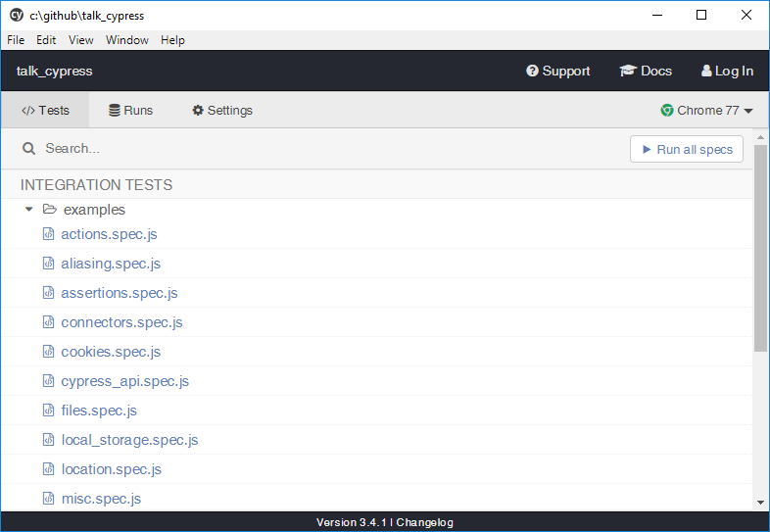Click the examples folder name
This screenshot has width=770, height=532.
point(94,210)
